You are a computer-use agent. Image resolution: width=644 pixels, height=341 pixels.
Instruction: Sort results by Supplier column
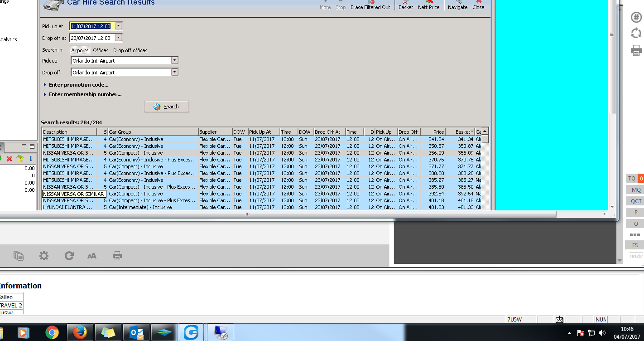[x=216, y=132]
